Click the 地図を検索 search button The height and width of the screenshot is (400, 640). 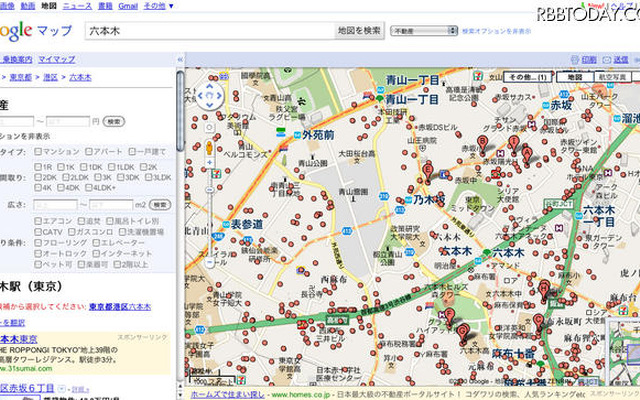point(359,31)
